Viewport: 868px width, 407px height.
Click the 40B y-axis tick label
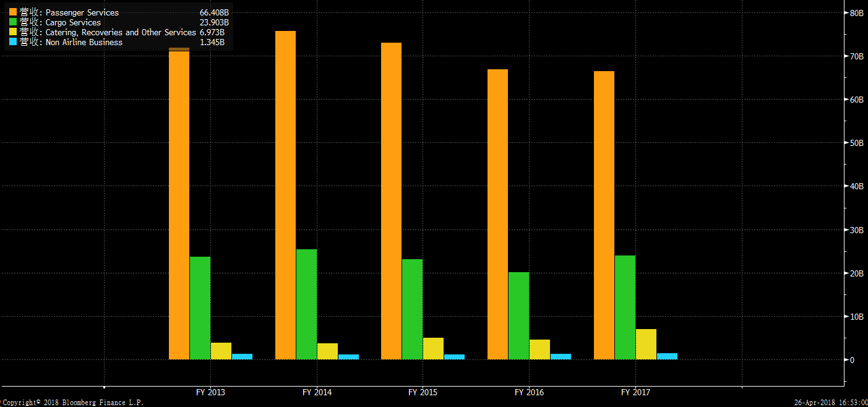click(857, 186)
